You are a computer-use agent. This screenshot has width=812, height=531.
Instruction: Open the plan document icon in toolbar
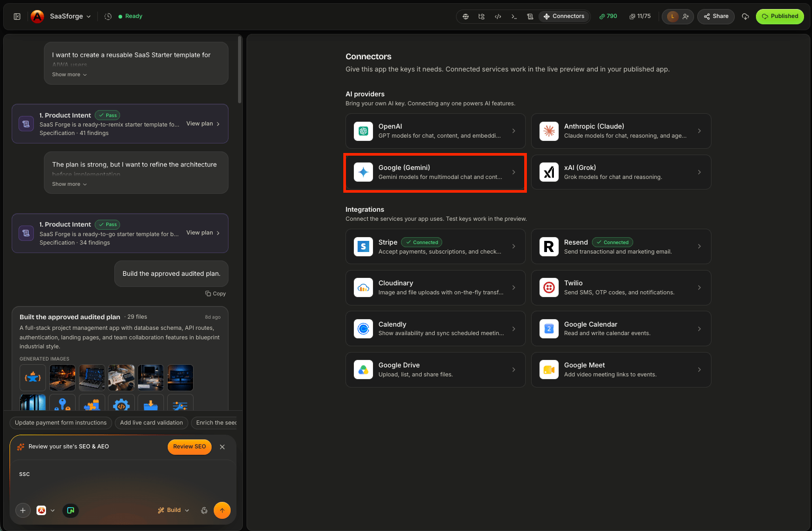[530, 16]
